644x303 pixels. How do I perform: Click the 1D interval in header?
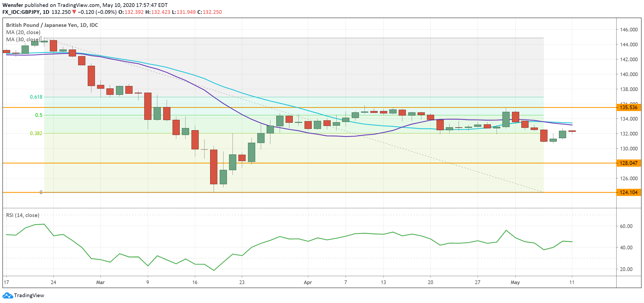[46, 12]
